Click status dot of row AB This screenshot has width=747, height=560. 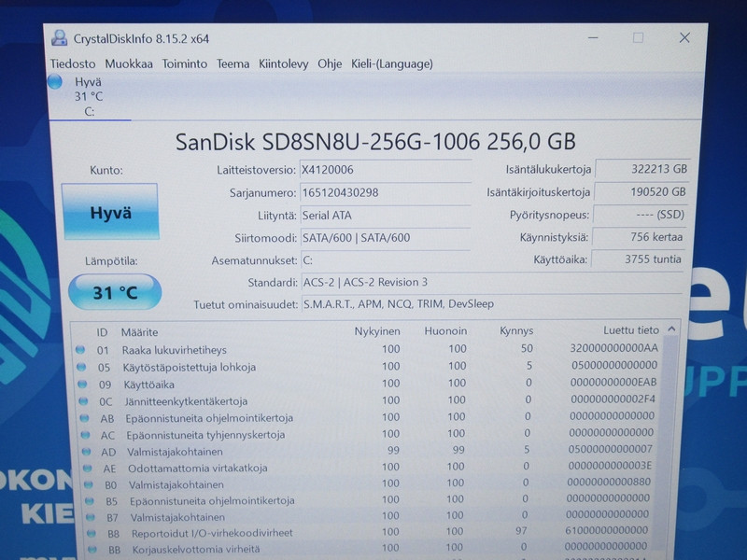(85, 418)
